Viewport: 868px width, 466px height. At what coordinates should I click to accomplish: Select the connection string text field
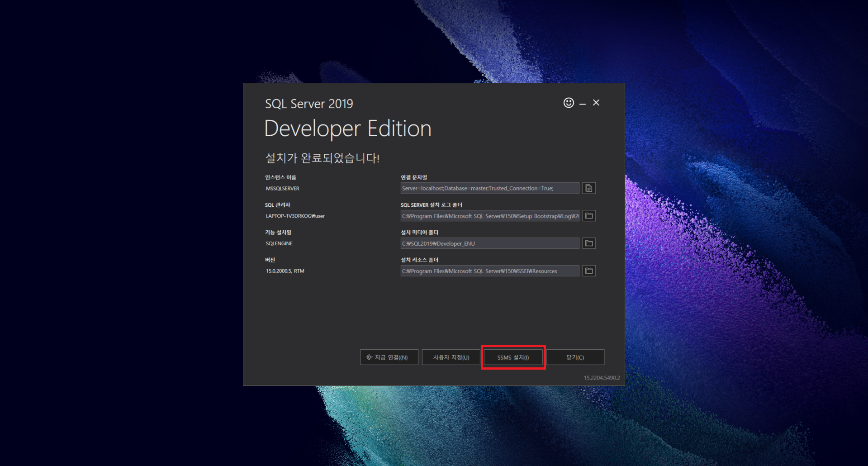(490, 188)
